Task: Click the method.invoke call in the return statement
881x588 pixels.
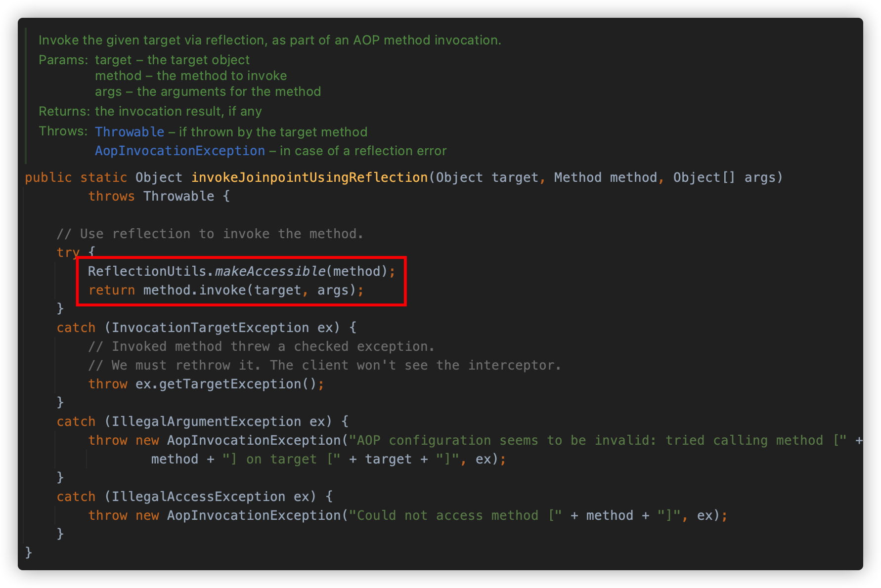Action: (x=194, y=290)
